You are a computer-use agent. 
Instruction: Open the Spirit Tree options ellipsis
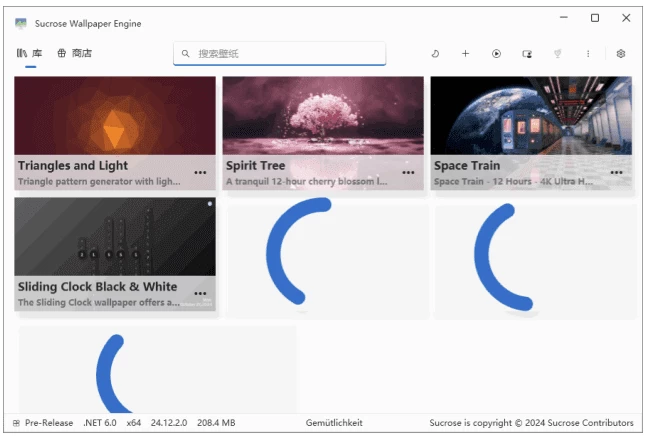[408, 173]
